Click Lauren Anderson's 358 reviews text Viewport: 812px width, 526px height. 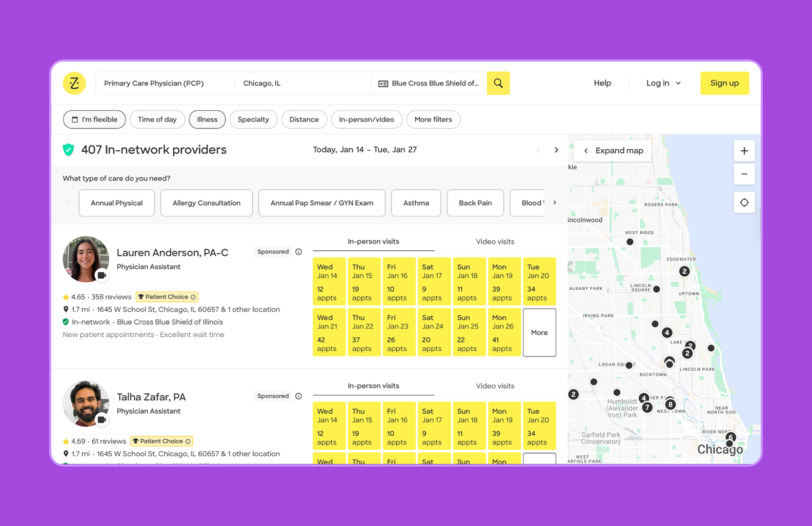pos(111,297)
